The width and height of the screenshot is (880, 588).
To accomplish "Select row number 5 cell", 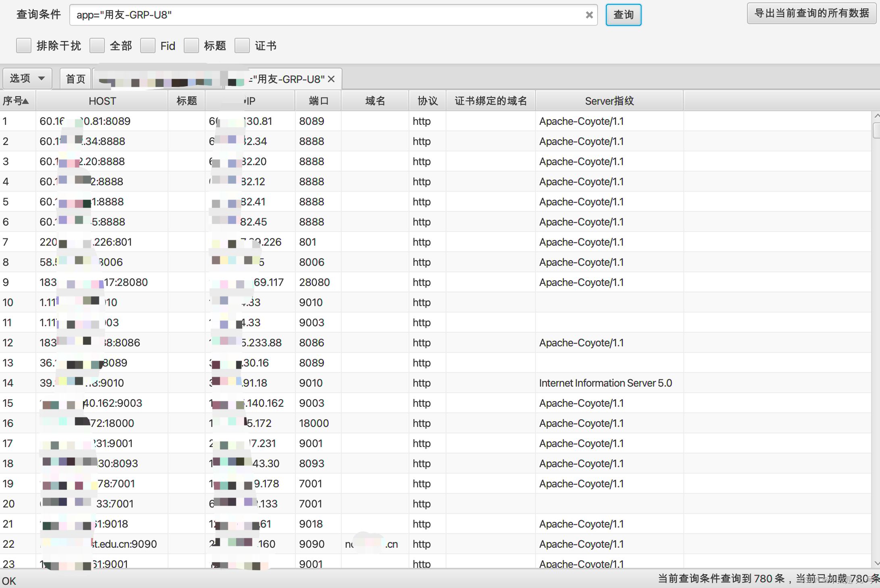I will click(18, 202).
